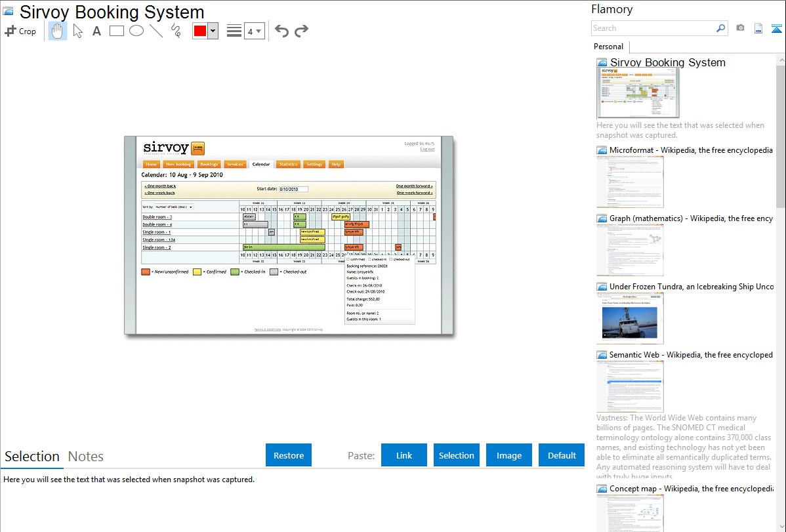786x532 pixels.
Task: Open Sirvoy Booking System snapshot thumbnail
Action: 638,93
